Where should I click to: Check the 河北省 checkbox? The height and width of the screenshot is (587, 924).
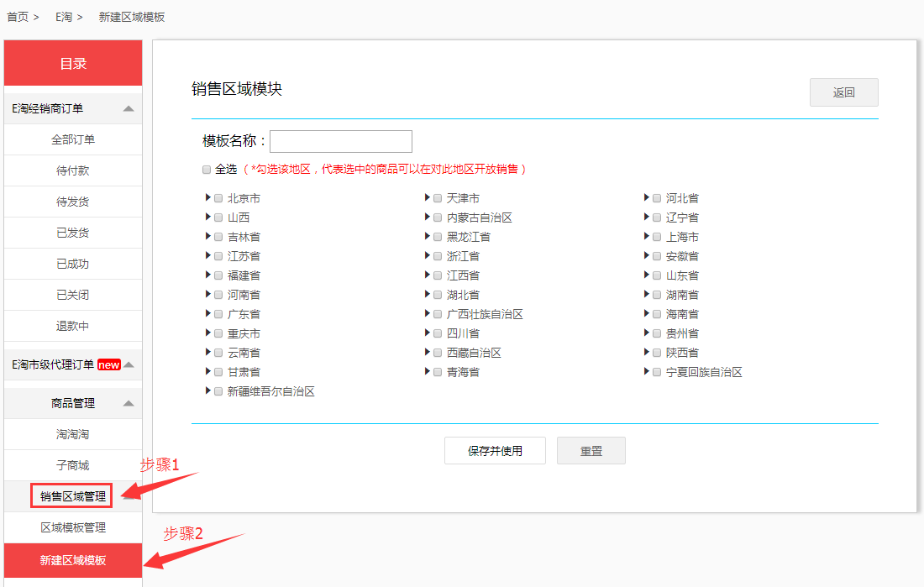657,199
